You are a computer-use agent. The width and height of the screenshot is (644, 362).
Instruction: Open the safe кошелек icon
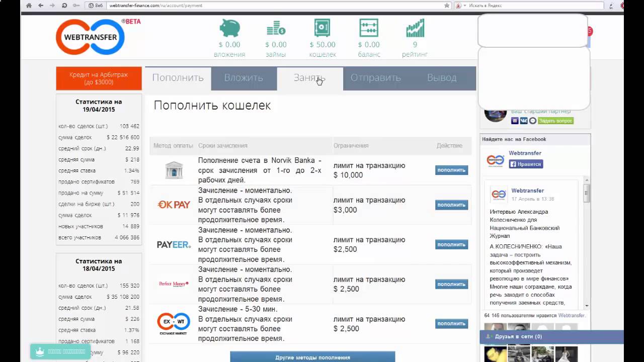[x=322, y=28]
